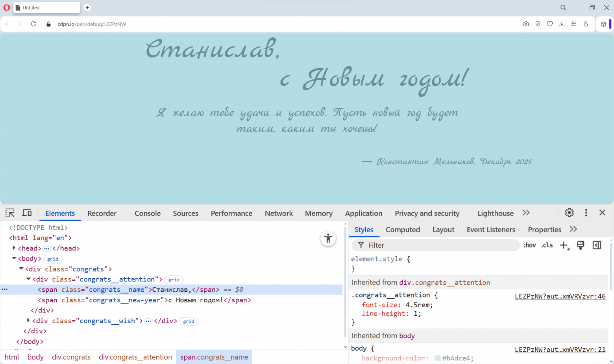The height and width of the screenshot is (364, 614).
Task: Open the stylesheet link LEZPzNW line 46
Action: (560, 296)
